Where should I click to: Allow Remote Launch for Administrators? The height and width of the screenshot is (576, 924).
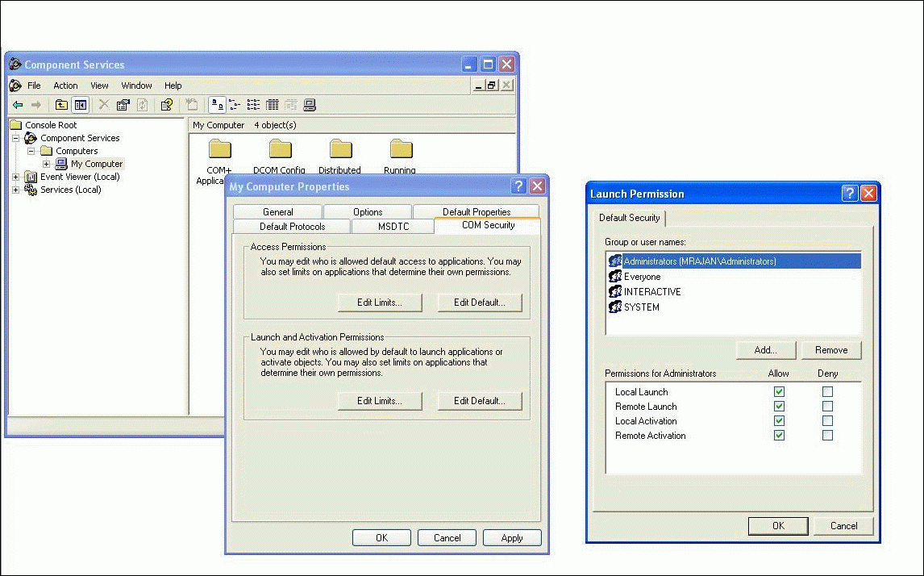pos(779,407)
